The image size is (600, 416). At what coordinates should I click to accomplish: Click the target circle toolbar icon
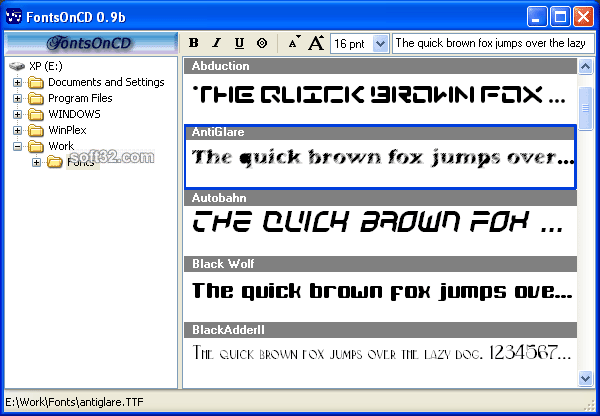click(x=262, y=43)
